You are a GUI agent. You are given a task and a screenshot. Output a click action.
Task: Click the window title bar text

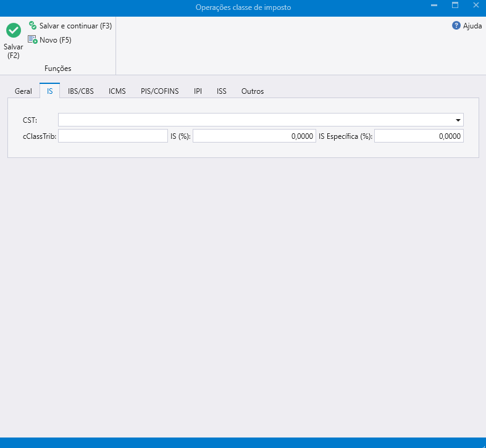point(243,7)
